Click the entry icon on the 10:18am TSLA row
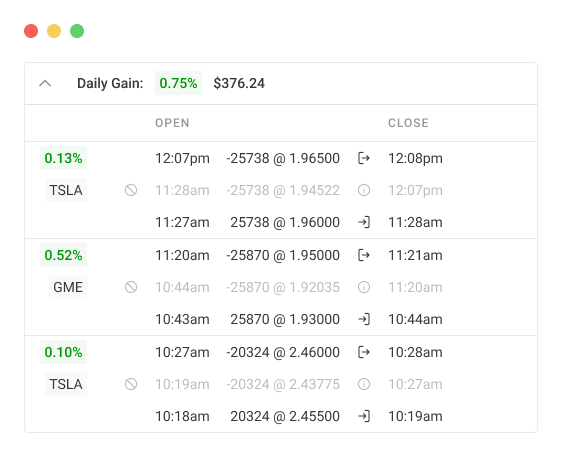The image size is (562, 468). [x=364, y=416]
